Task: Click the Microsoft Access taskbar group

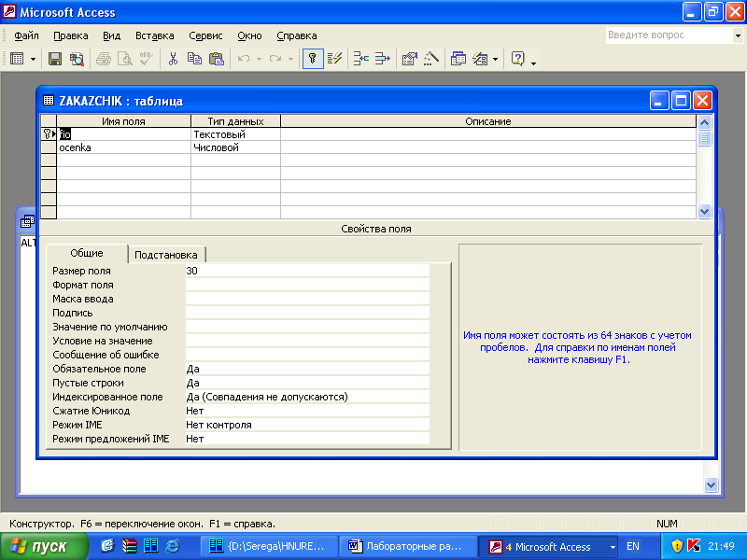Action: (549, 546)
